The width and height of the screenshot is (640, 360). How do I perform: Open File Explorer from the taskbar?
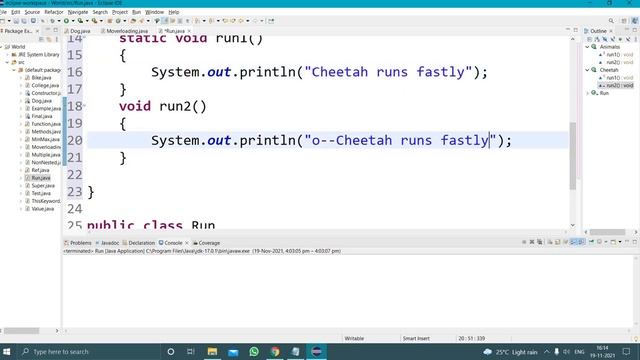[212, 351]
